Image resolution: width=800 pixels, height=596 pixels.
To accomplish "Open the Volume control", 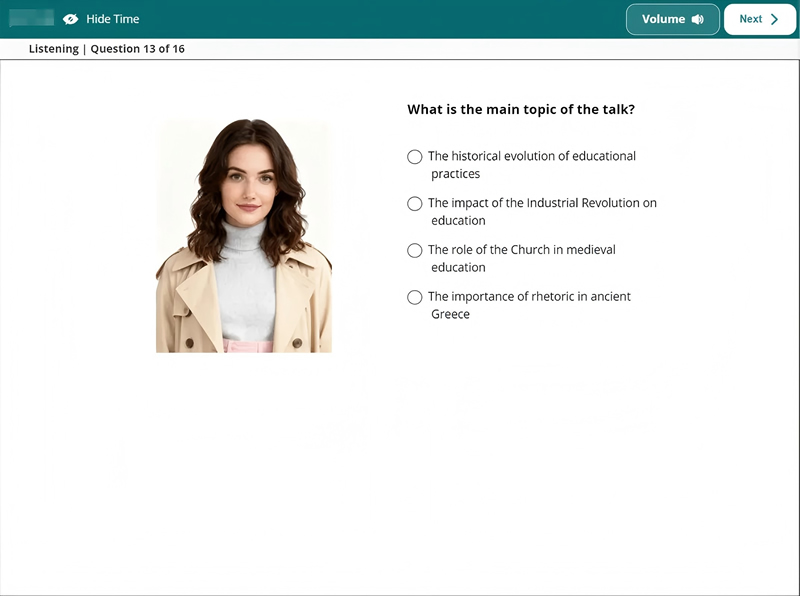I will point(672,19).
